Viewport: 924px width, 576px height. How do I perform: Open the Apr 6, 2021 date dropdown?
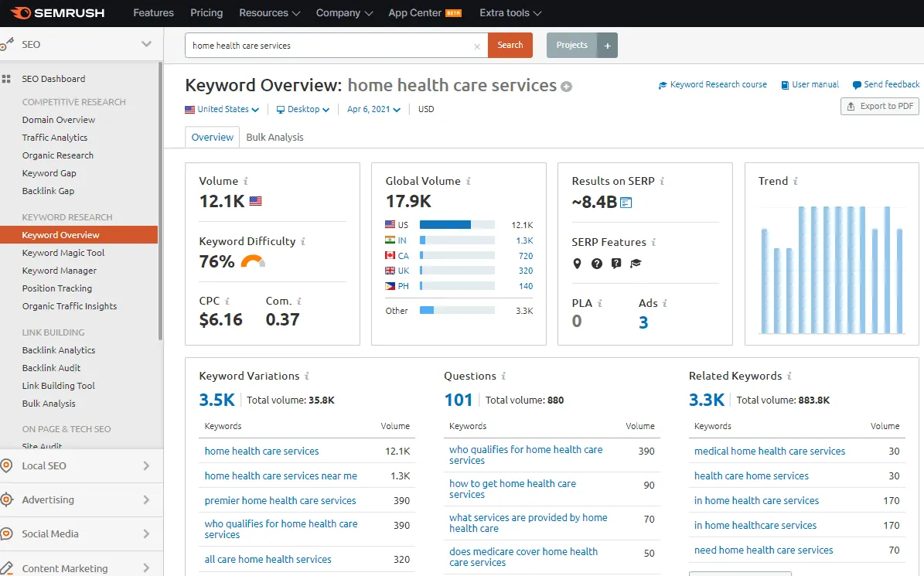click(373, 109)
